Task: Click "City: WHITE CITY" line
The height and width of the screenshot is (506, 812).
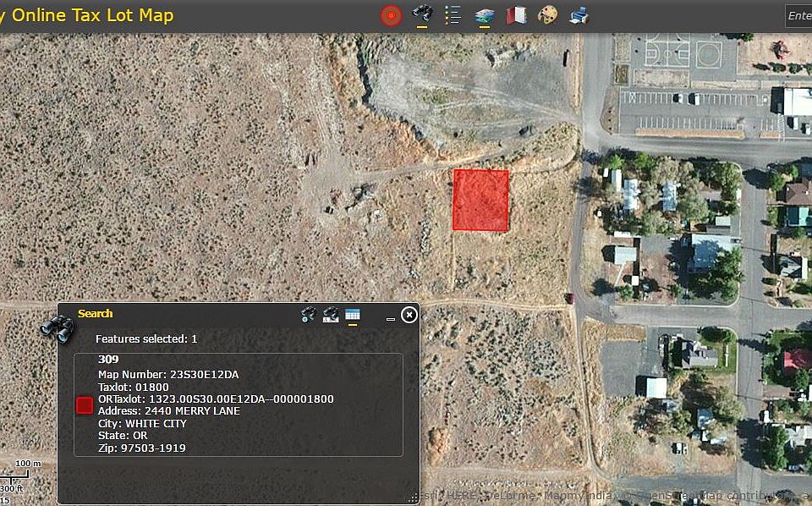Action: [x=142, y=423]
